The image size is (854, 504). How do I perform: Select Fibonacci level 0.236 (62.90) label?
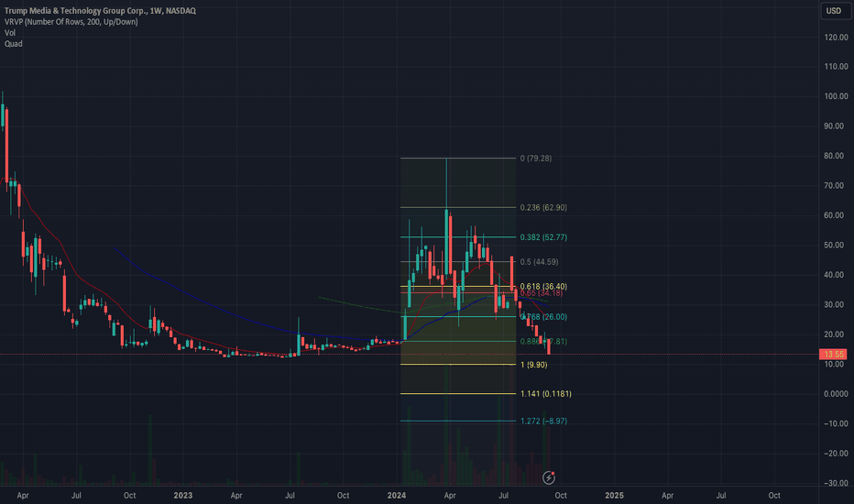click(x=543, y=208)
